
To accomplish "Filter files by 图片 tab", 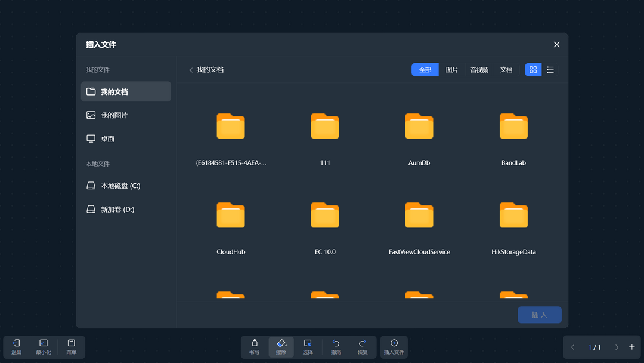I will 452,70.
